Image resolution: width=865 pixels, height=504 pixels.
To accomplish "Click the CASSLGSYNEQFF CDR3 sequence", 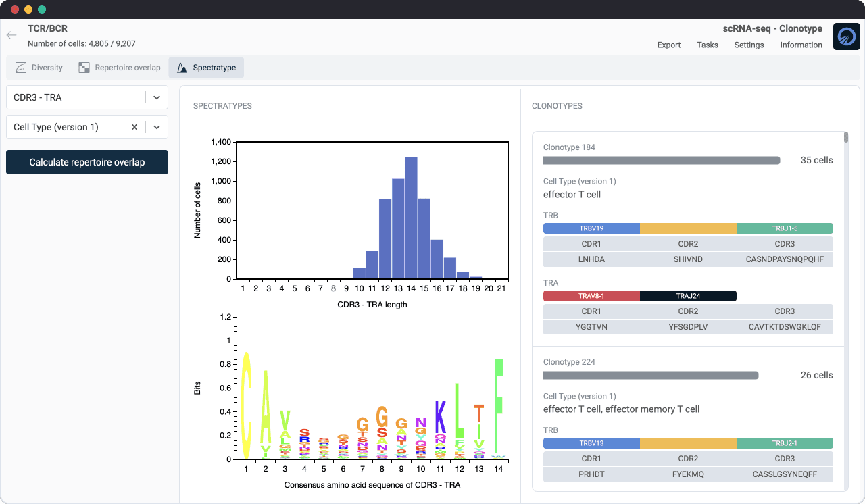I will point(785,474).
